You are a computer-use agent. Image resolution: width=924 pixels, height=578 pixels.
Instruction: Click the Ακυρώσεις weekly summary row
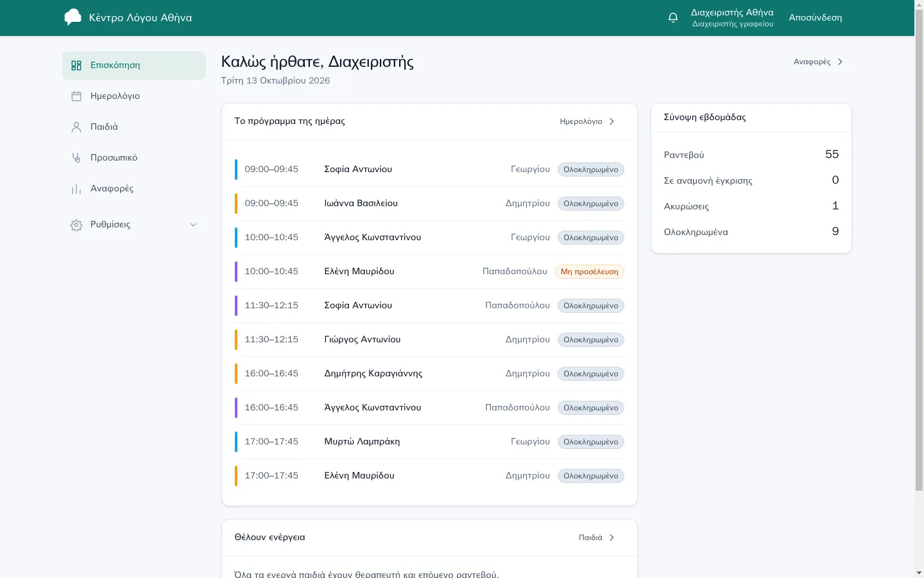751,206
